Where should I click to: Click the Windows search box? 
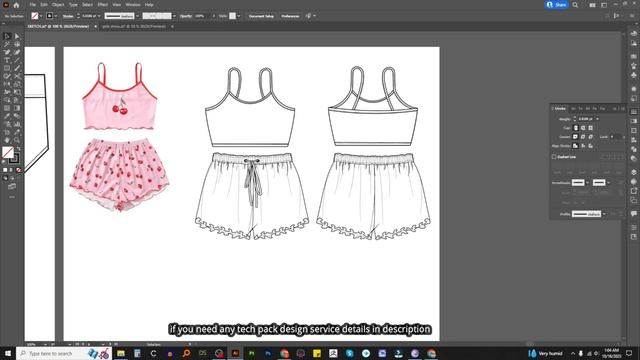tap(64, 353)
